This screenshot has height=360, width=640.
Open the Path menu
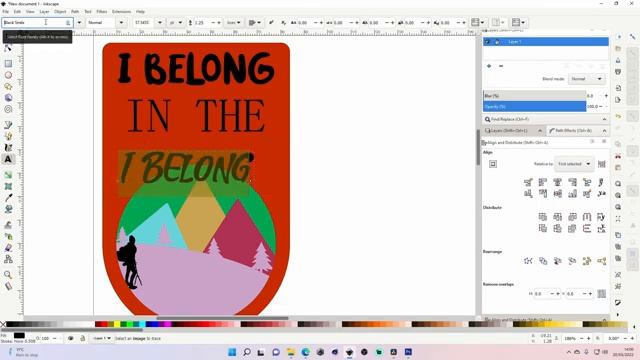[75, 11]
